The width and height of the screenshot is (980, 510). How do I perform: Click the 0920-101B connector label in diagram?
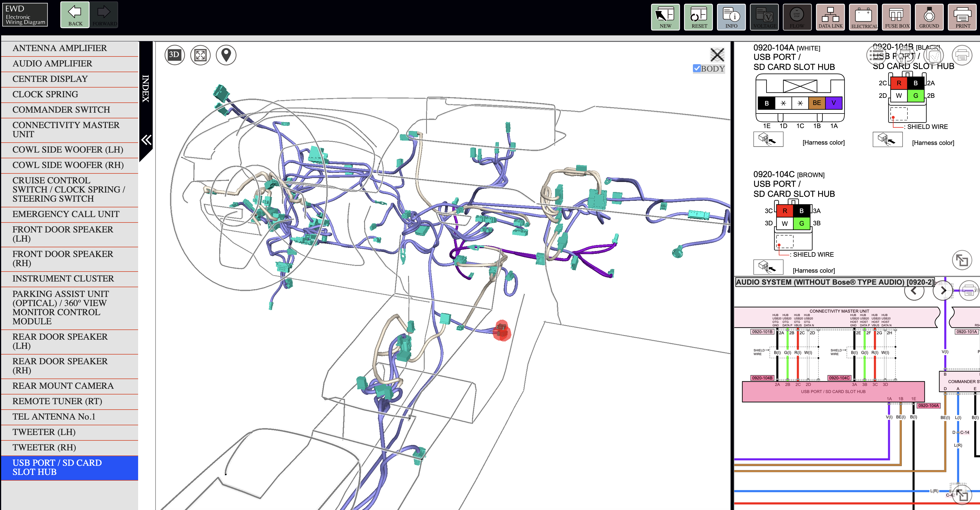762,332
